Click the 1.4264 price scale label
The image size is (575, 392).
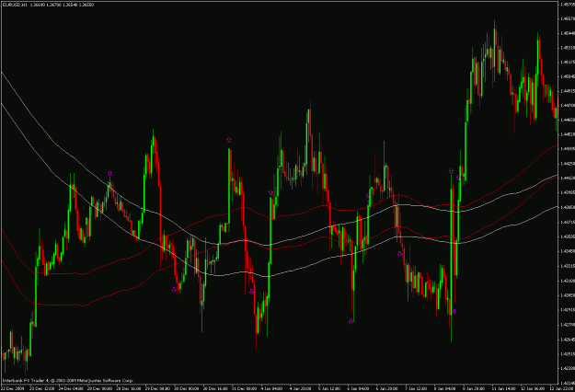click(568, 340)
